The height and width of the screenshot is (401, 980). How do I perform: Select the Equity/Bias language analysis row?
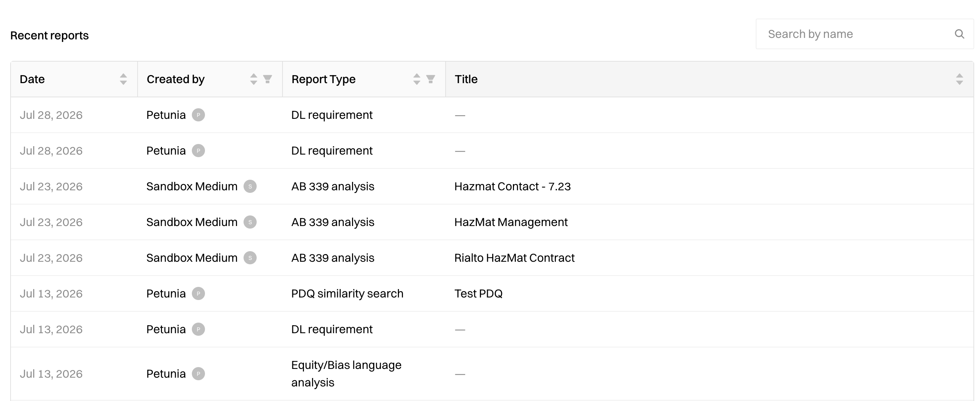(x=492, y=374)
